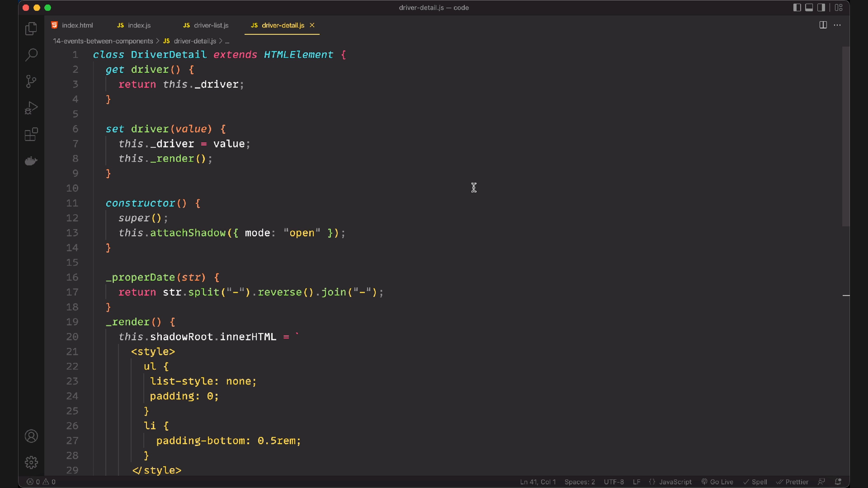
Task: Open the Manage gear icon
Action: [31, 462]
